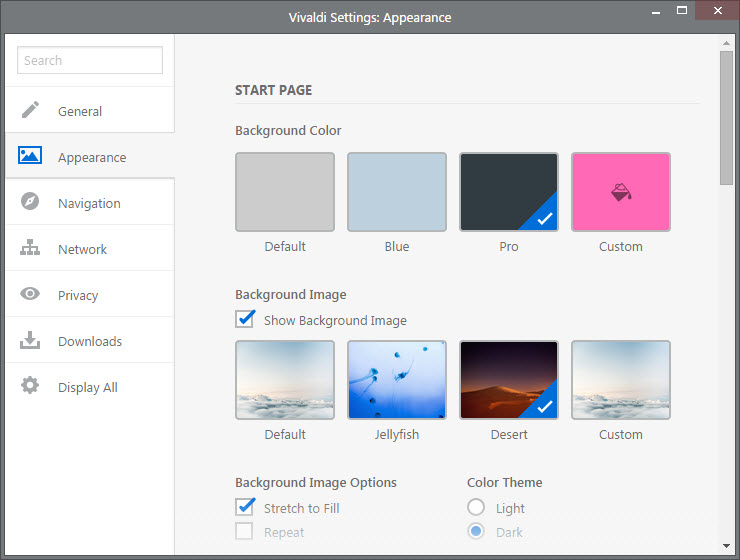Click the Color Theme heading
This screenshot has width=740, height=560.
tap(505, 482)
